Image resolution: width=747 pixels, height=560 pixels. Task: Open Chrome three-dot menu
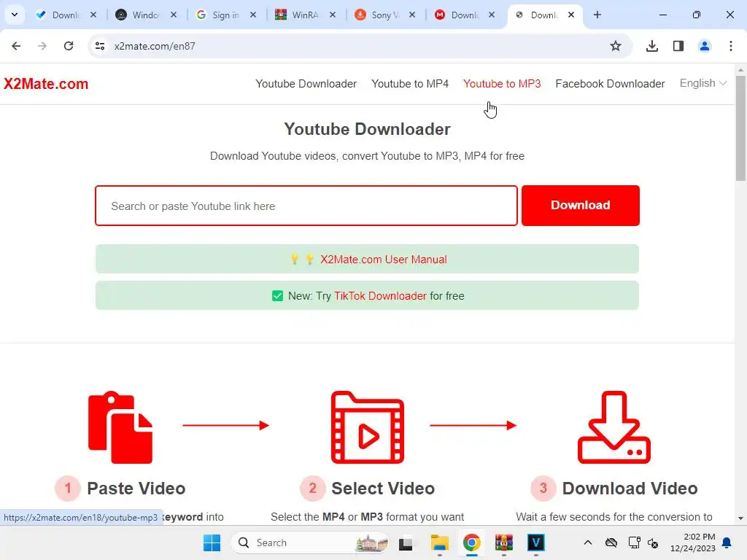pyautogui.click(x=731, y=46)
